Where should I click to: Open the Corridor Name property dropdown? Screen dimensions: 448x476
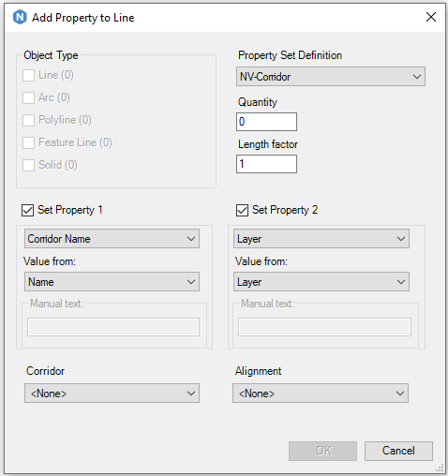click(x=112, y=239)
